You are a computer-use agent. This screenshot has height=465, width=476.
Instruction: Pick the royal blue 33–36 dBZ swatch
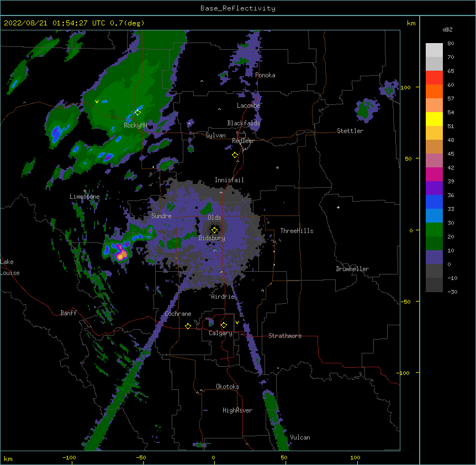click(x=434, y=202)
